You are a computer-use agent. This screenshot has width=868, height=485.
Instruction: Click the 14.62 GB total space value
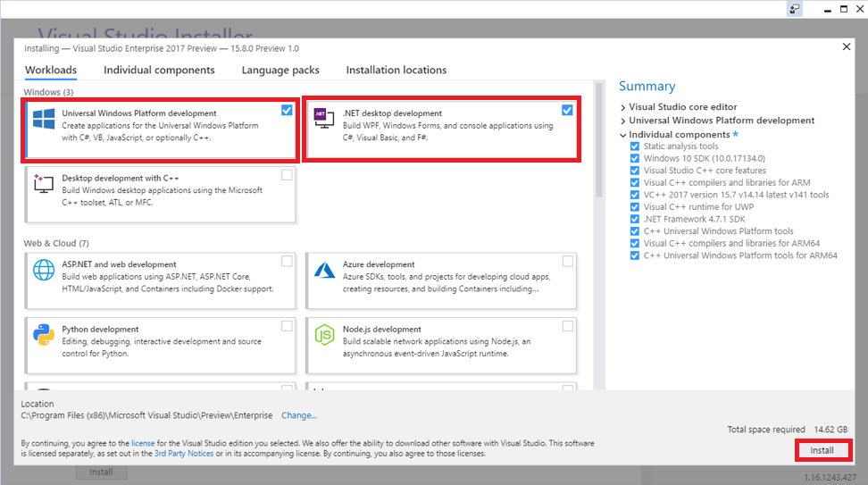click(830, 429)
